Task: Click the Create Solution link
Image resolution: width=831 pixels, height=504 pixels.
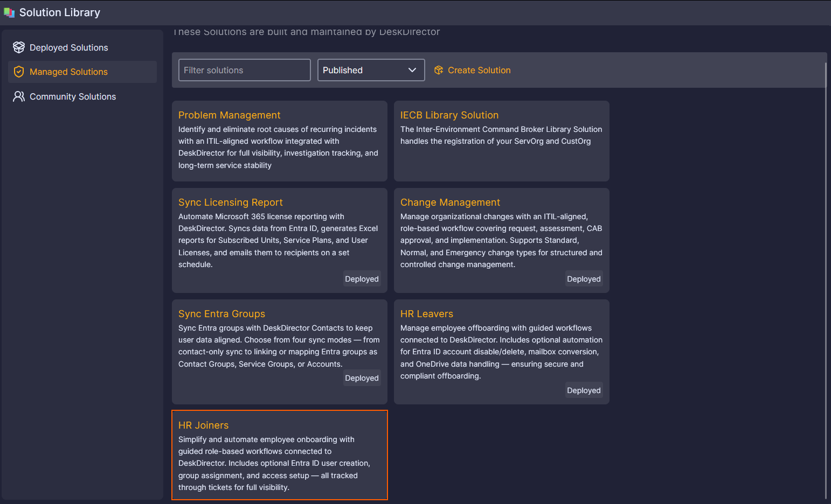Action: [x=479, y=70]
